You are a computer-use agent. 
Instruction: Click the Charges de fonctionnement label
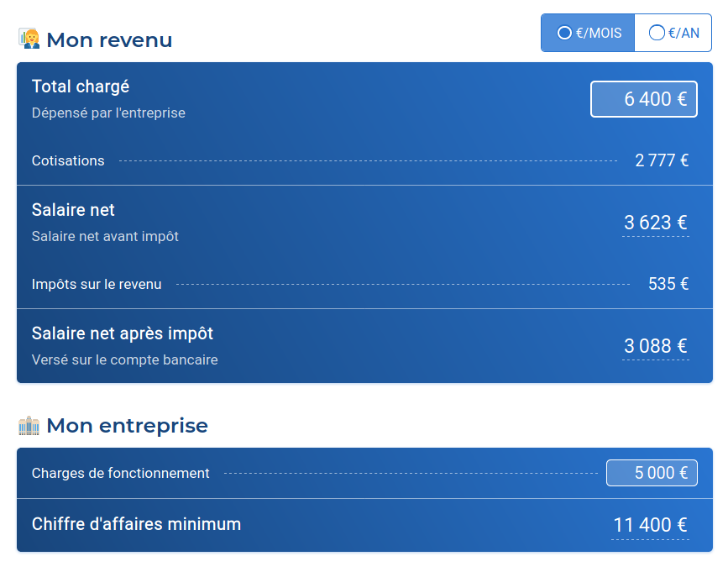[121, 473]
